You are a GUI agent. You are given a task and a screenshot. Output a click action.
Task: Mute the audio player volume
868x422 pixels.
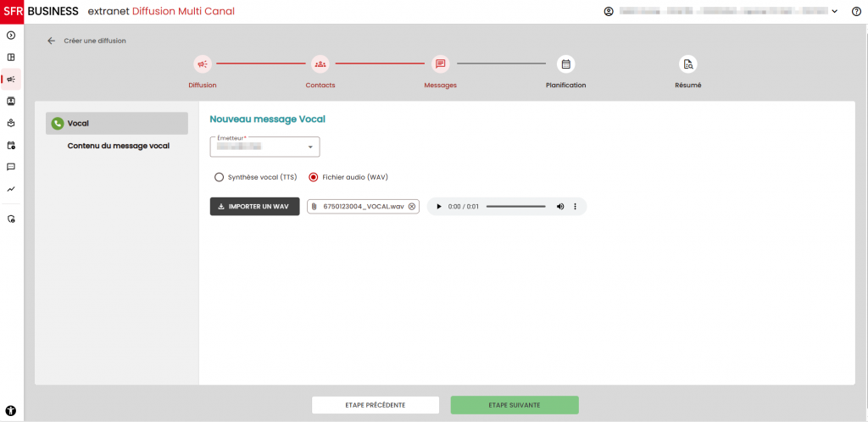(559, 207)
